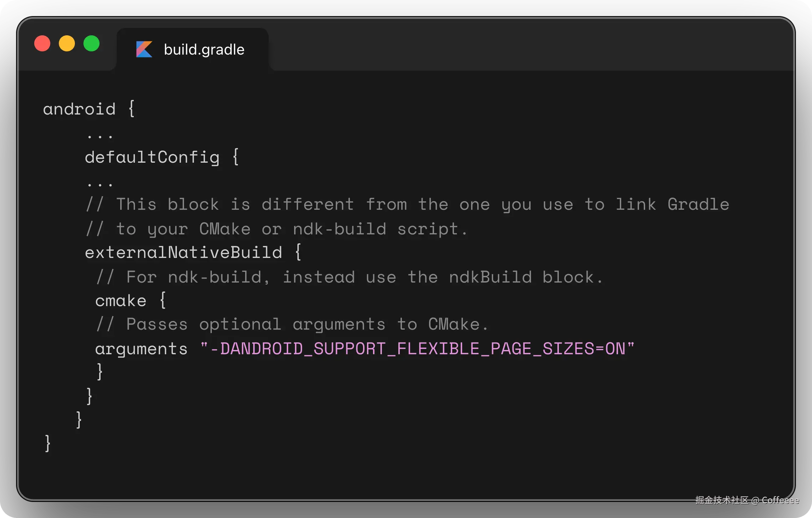Click the word android on the first line
This screenshot has height=518, width=812.
click(79, 109)
